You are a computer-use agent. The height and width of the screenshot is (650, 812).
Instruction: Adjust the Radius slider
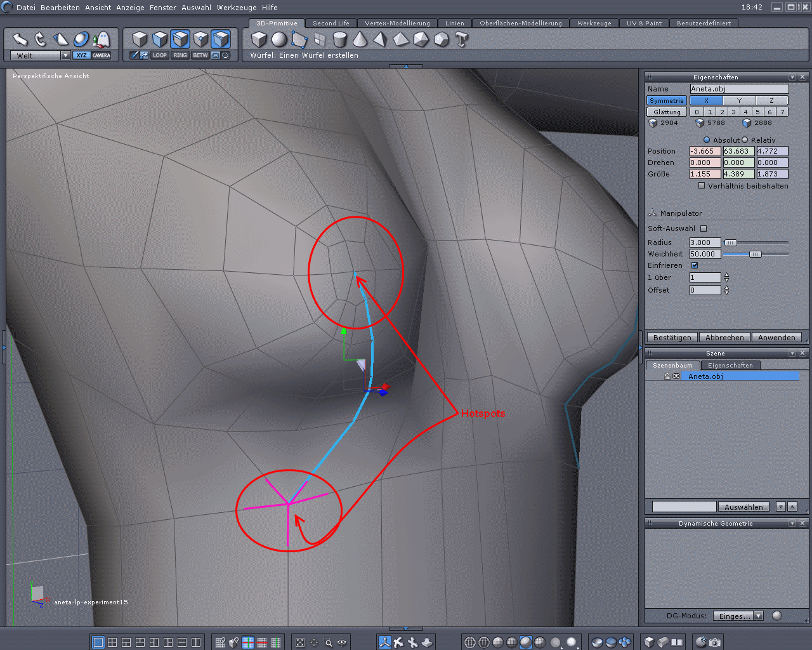pos(731,242)
